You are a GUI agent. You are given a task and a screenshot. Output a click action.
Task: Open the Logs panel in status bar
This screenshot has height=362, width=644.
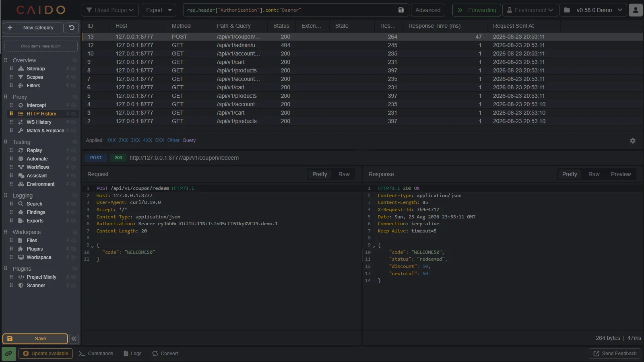coord(132,354)
